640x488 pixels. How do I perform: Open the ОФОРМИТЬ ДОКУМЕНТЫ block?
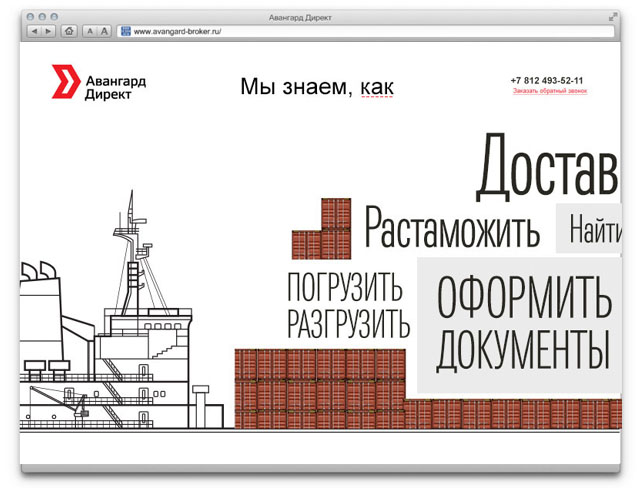[x=522, y=323]
